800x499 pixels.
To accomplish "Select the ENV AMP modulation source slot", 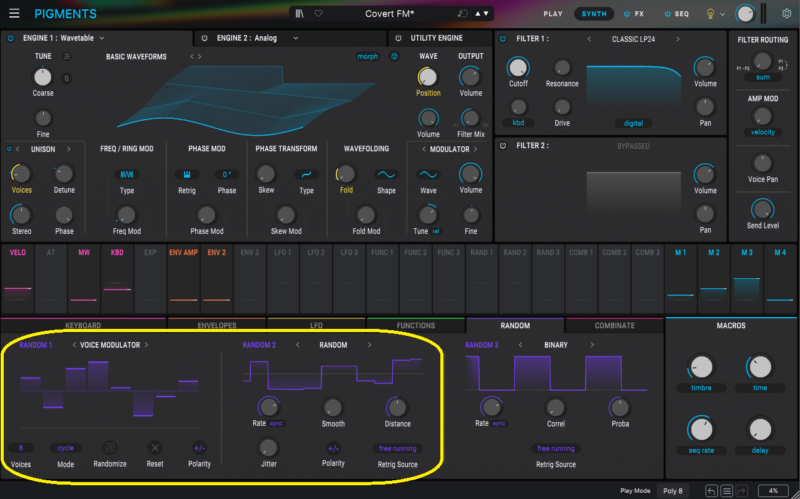I will 184,279.
